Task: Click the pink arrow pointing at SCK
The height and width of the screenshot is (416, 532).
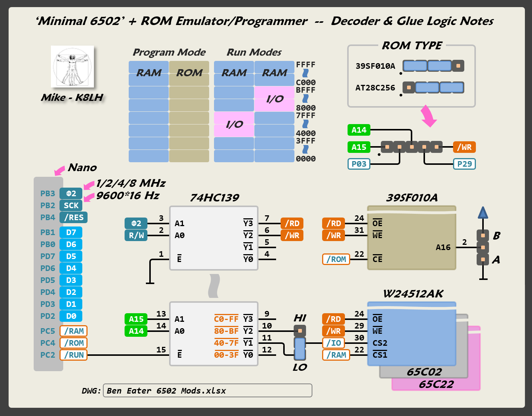Action: click(x=89, y=198)
